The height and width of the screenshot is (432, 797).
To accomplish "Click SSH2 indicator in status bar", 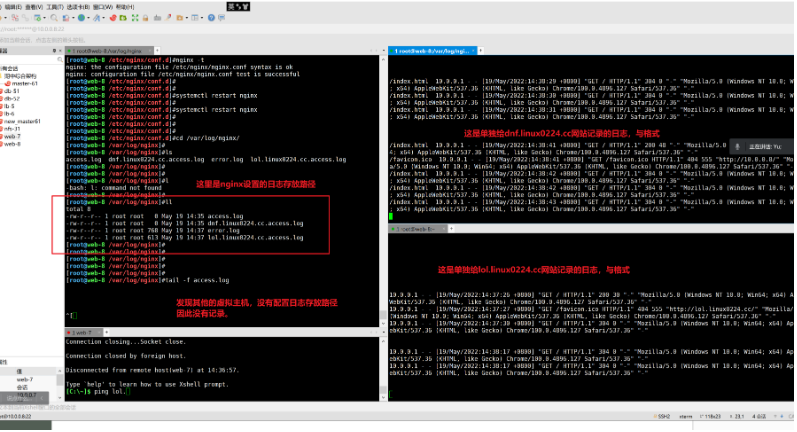I will 662,416.
